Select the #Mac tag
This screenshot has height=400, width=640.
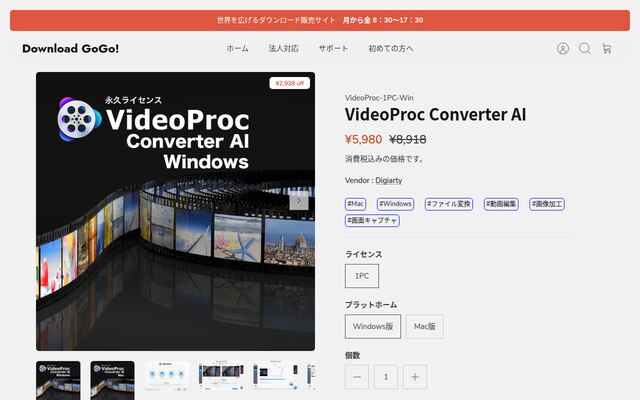pos(356,204)
